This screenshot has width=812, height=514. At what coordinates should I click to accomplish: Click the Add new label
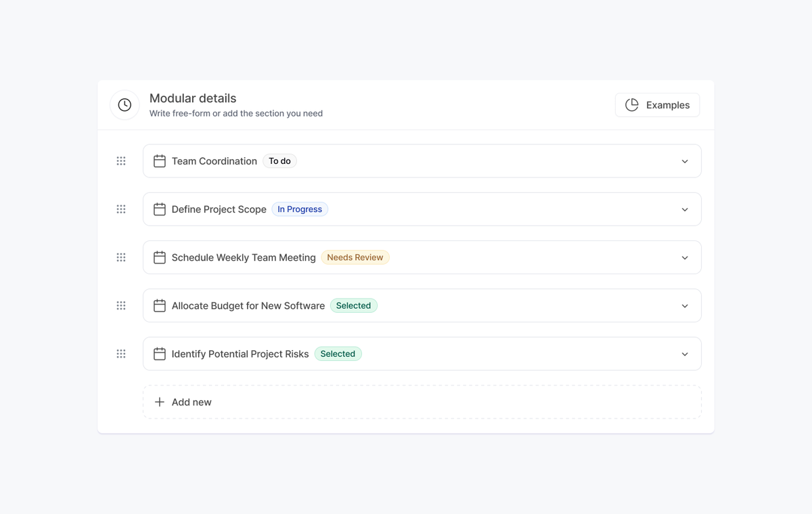point(191,402)
